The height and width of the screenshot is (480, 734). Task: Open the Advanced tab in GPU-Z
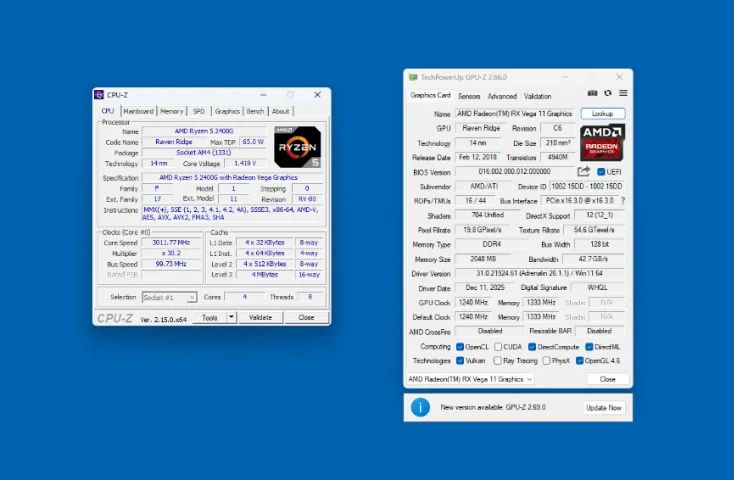click(502, 96)
